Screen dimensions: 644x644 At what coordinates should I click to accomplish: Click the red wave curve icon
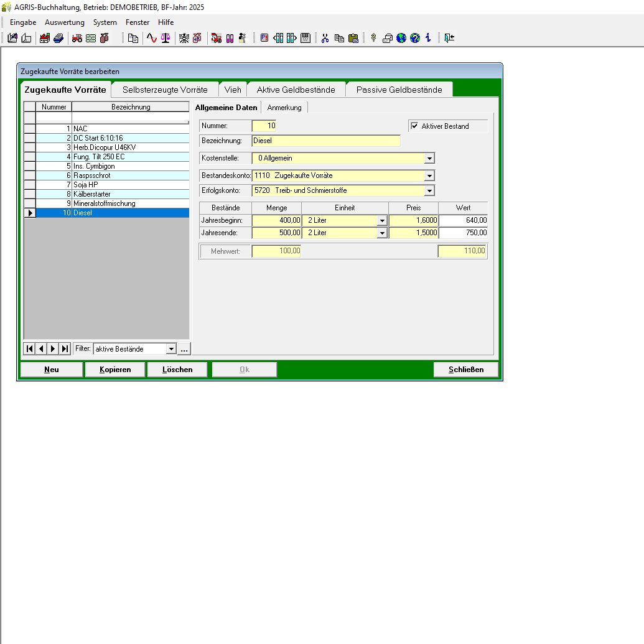pyautogui.click(x=151, y=38)
